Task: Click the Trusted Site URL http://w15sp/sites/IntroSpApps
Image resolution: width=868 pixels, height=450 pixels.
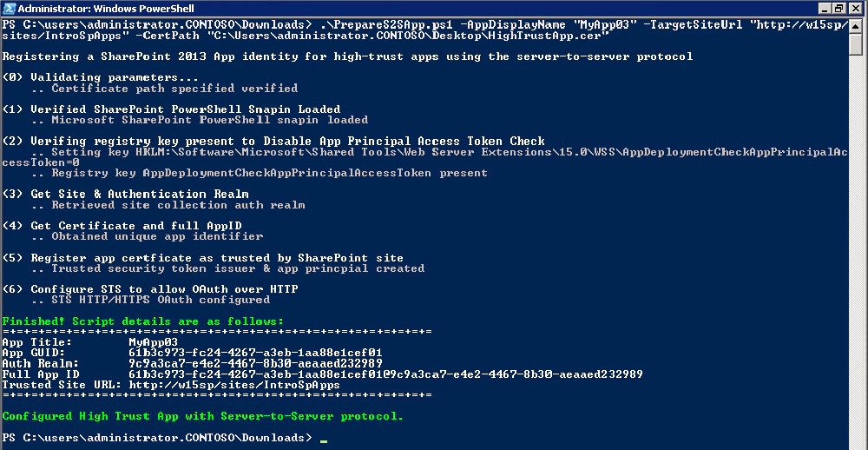Action: coord(234,385)
